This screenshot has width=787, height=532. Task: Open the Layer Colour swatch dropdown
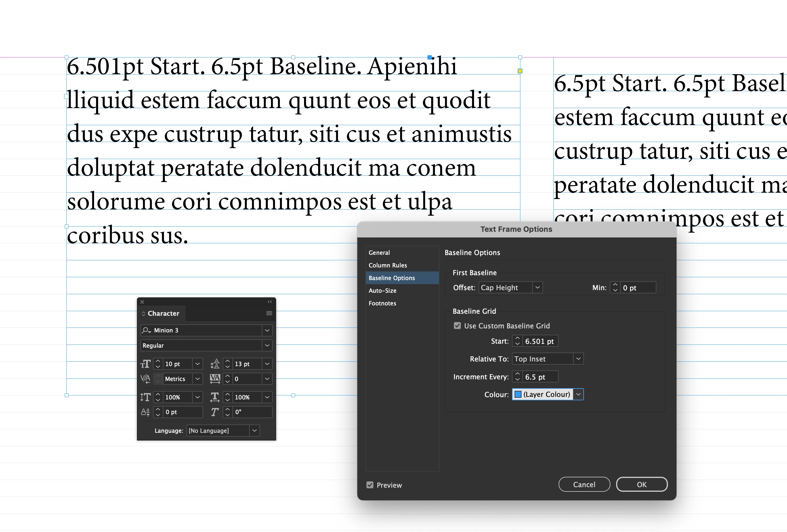tap(578, 395)
